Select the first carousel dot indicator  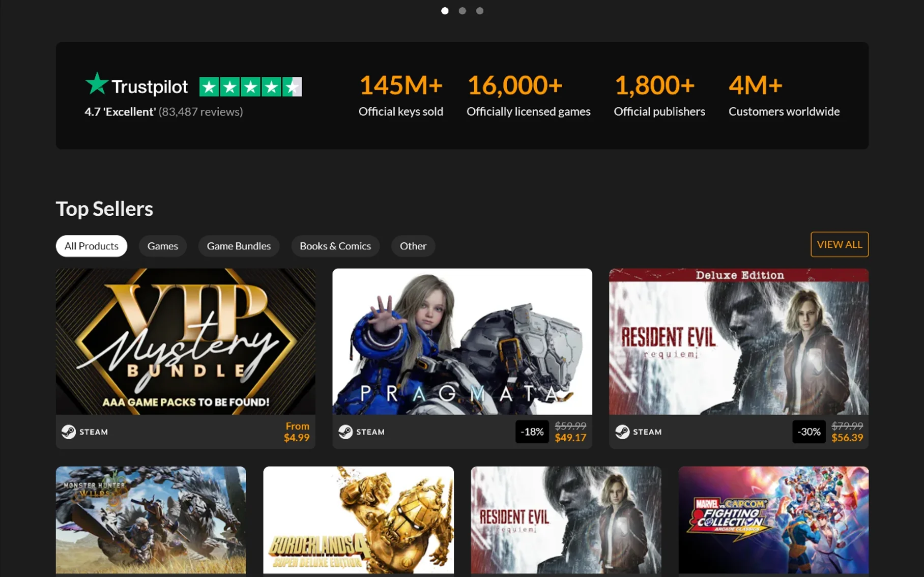click(x=445, y=11)
